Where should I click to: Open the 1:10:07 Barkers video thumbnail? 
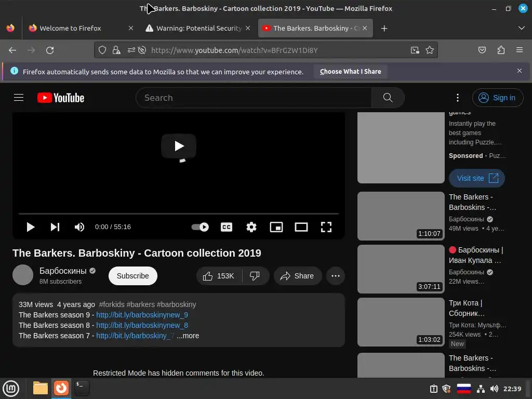point(401,216)
